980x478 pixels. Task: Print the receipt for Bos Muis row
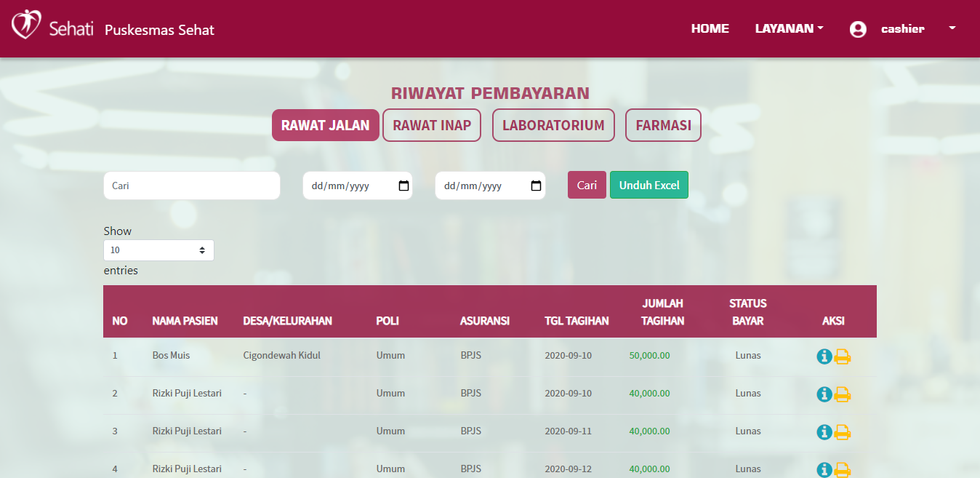pyautogui.click(x=843, y=356)
